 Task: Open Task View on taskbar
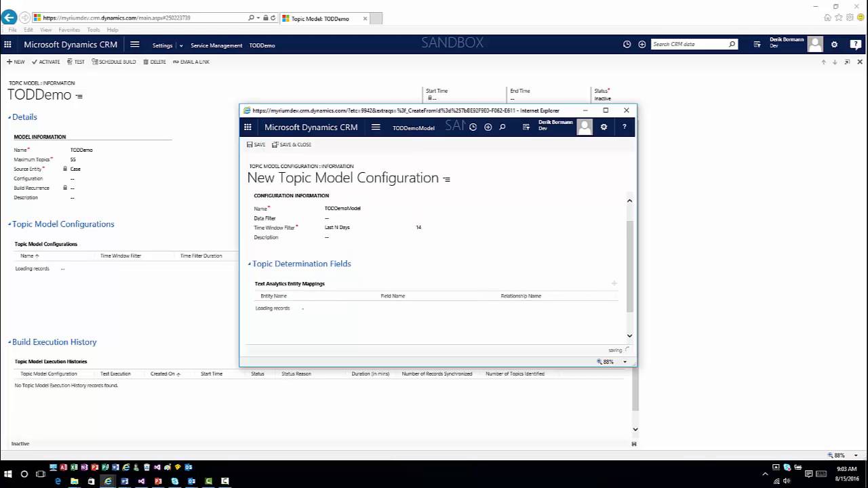click(41, 474)
